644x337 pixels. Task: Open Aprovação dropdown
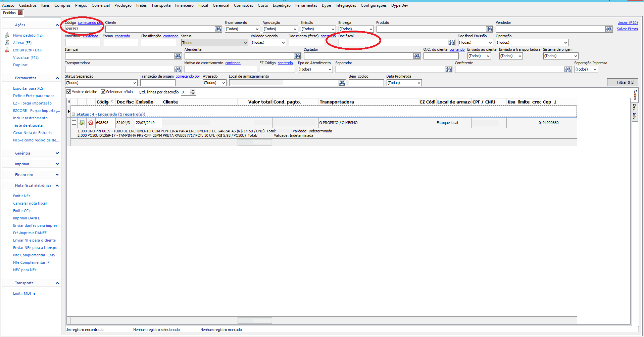(x=280, y=29)
